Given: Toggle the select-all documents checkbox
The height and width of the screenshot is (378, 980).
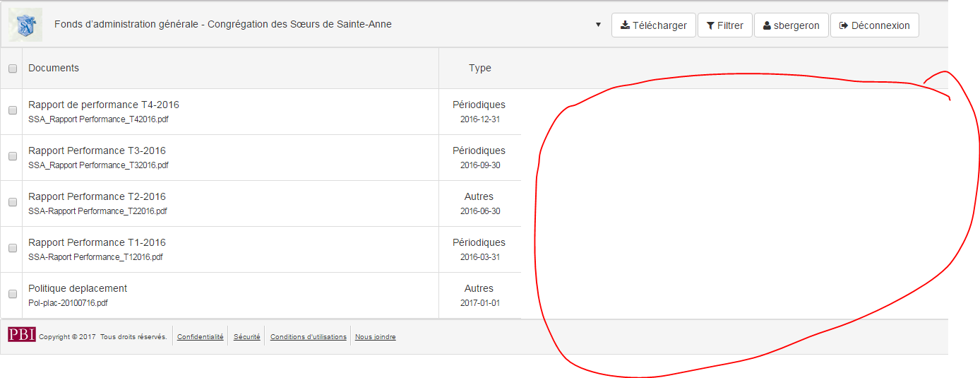Looking at the screenshot, I should pos(12,69).
